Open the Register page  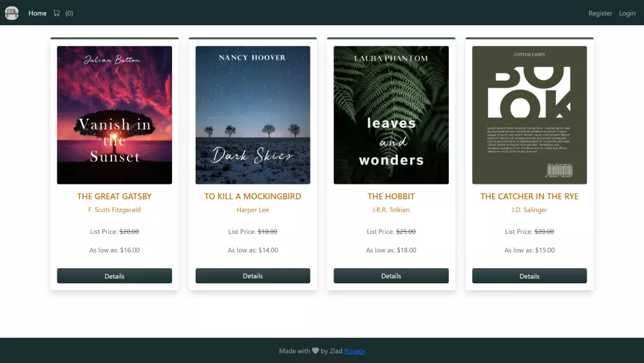(600, 13)
